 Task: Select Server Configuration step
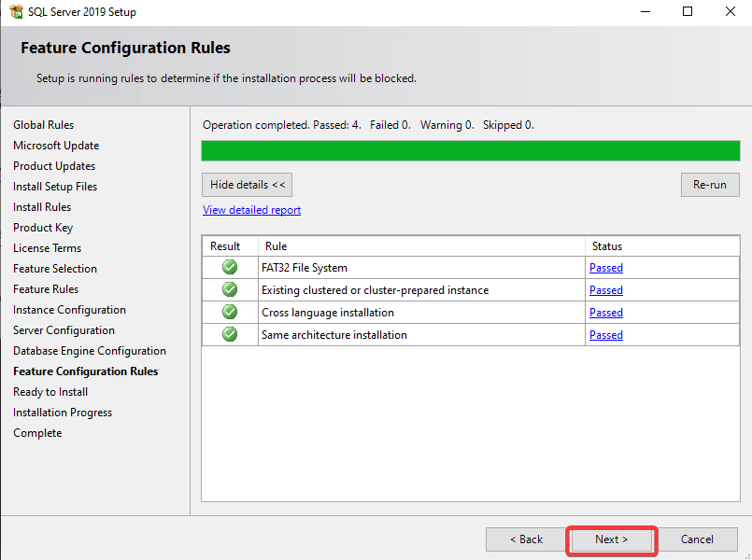(64, 330)
